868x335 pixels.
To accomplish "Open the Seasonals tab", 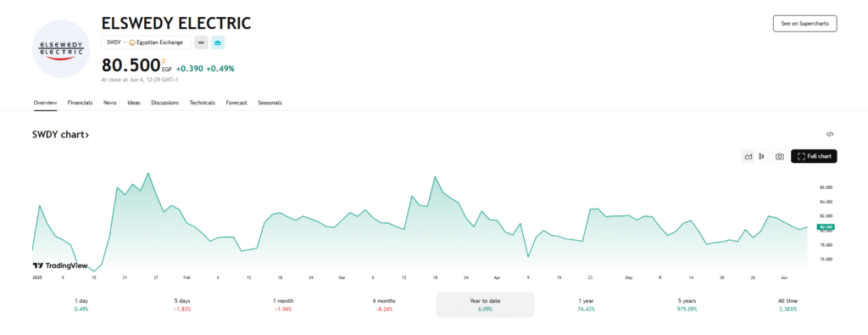I will click(270, 103).
